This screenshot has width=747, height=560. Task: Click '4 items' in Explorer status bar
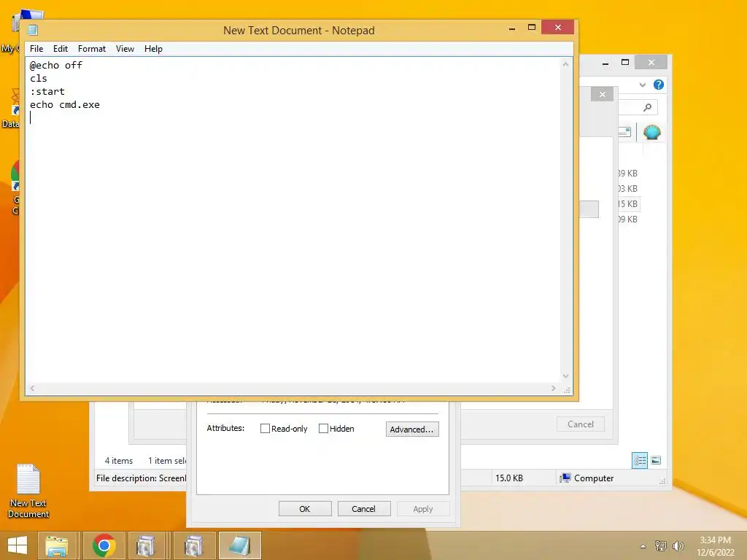(x=119, y=461)
